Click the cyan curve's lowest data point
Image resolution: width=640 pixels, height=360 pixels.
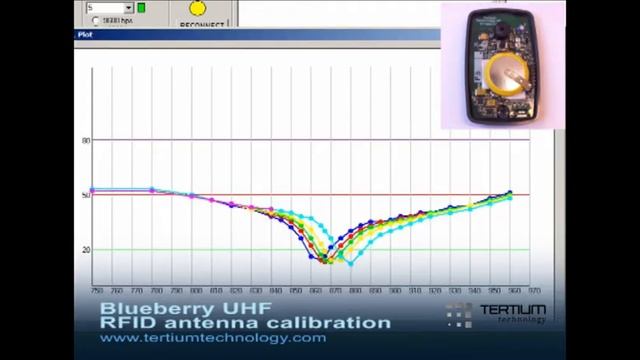point(351,264)
